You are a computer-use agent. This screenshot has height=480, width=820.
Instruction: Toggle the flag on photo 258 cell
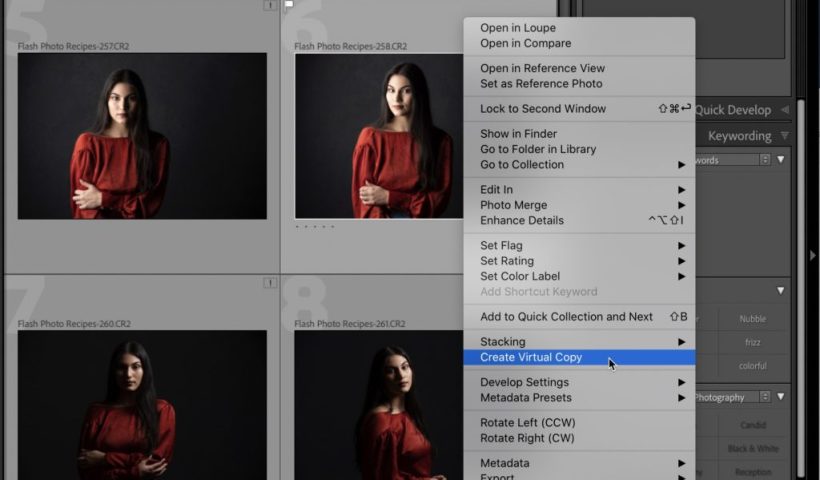tap(289, 5)
